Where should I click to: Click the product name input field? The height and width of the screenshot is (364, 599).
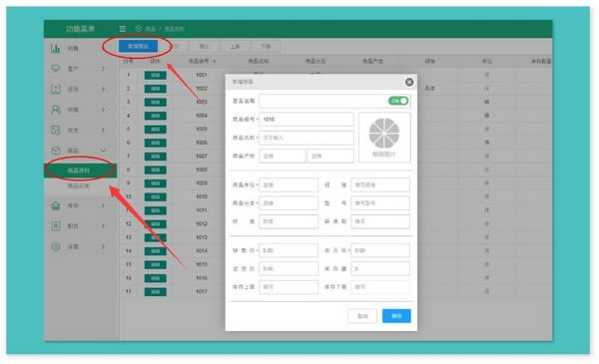pos(306,138)
